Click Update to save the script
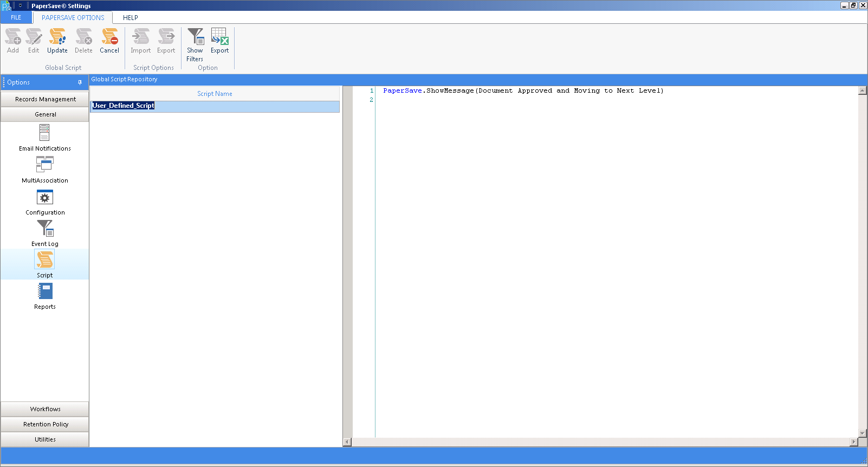The height and width of the screenshot is (467, 868). pyautogui.click(x=57, y=41)
